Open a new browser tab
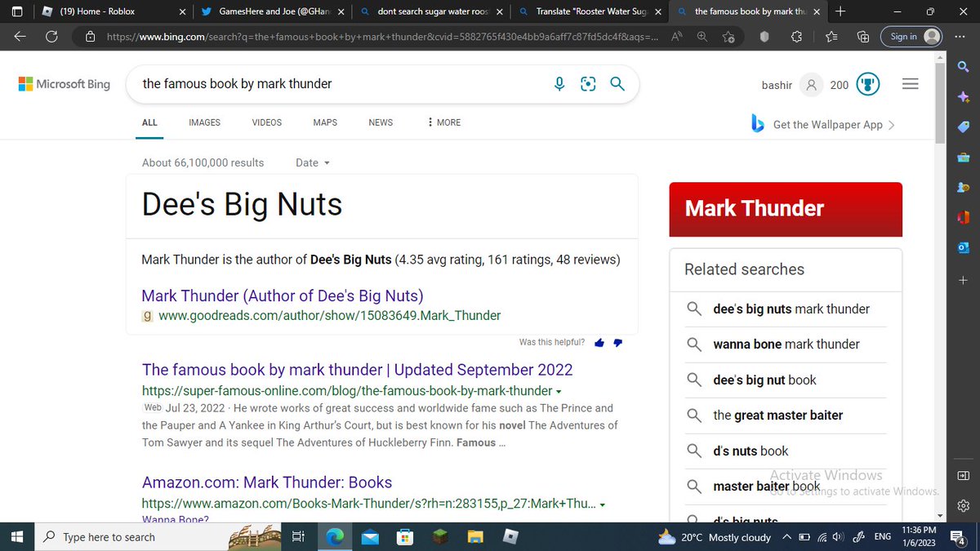Viewport: 980px width, 551px height. tap(840, 11)
